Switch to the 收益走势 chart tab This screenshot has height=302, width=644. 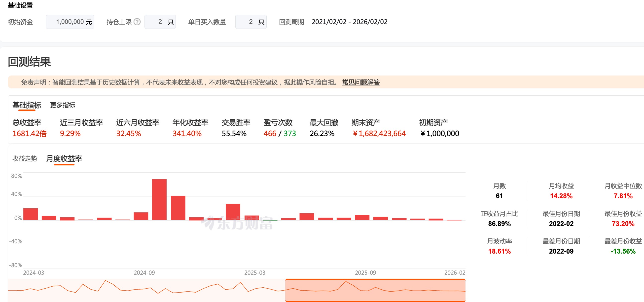25,158
